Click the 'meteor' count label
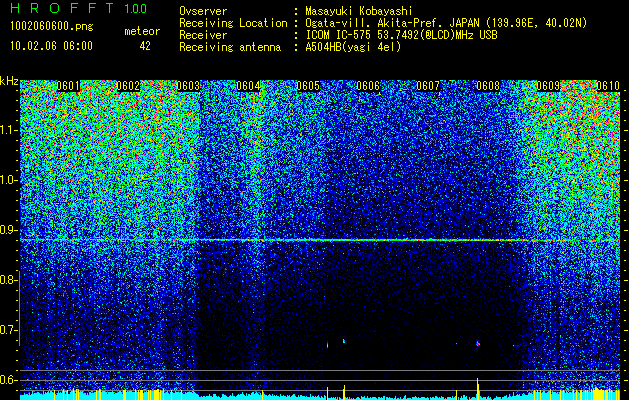 [142, 31]
